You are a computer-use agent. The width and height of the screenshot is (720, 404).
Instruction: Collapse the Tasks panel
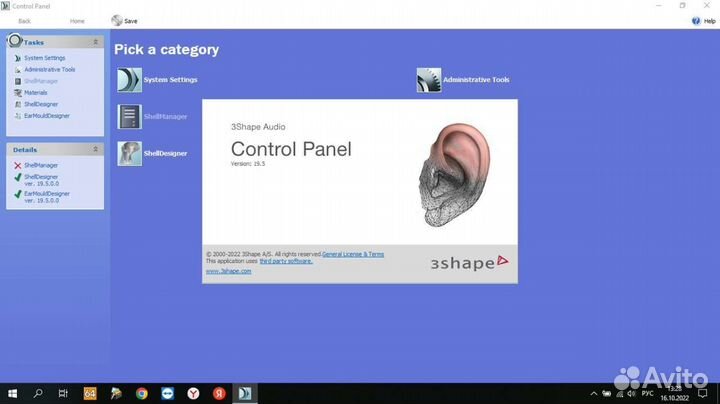pos(96,42)
